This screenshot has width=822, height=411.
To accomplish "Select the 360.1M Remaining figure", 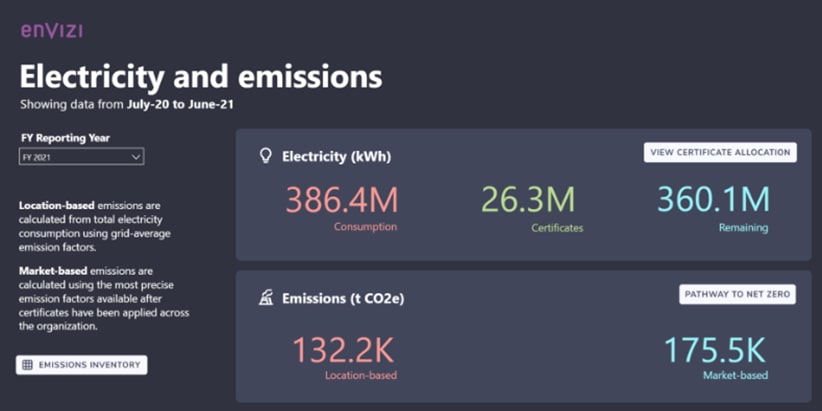I will click(x=713, y=200).
